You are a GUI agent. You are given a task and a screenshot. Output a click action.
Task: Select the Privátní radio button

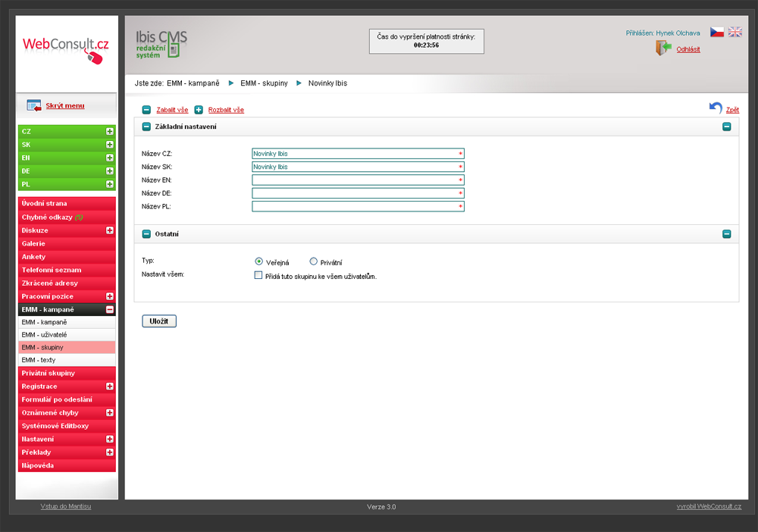coord(313,261)
